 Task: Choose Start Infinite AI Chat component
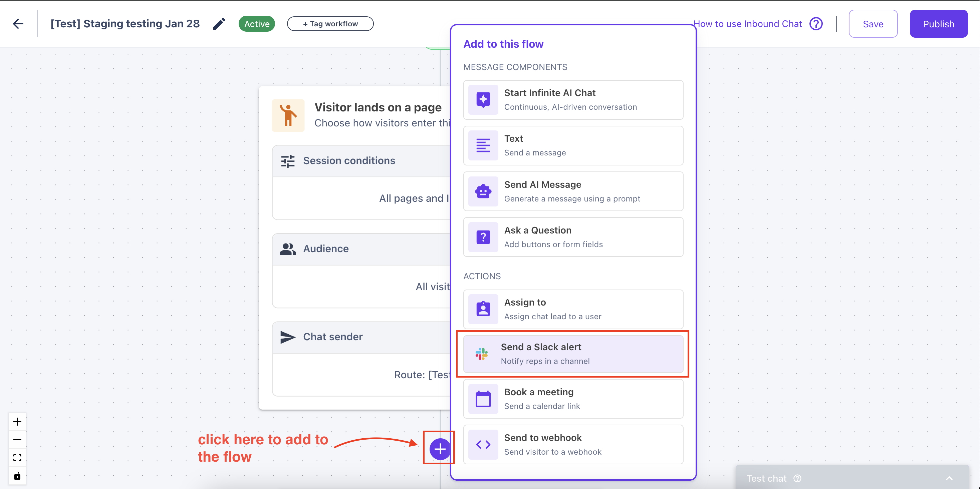coord(573,100)
